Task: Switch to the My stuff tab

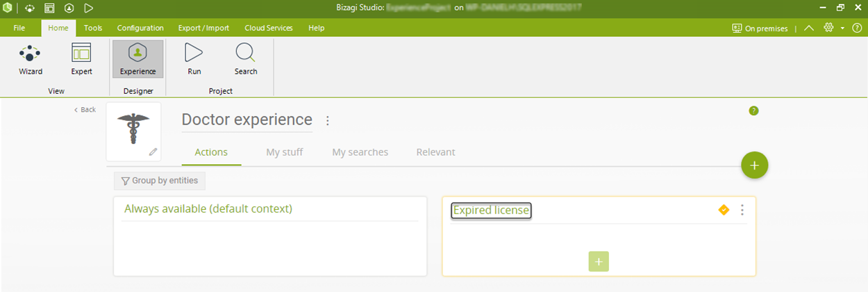Action: point(285,152)
